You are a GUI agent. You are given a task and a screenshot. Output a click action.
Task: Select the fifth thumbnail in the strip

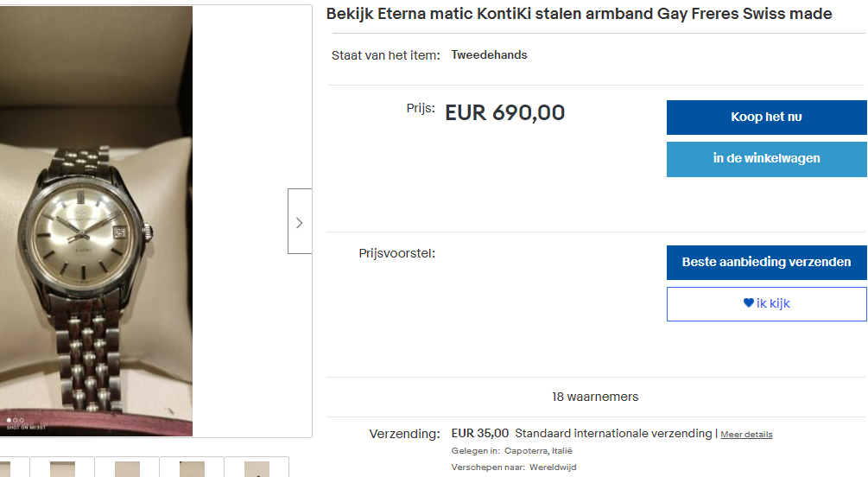coord(257,467)
